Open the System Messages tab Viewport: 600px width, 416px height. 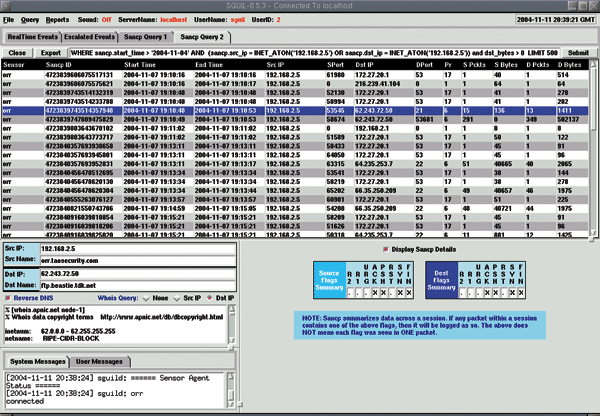pyautogui.click(x=38, y=359)
